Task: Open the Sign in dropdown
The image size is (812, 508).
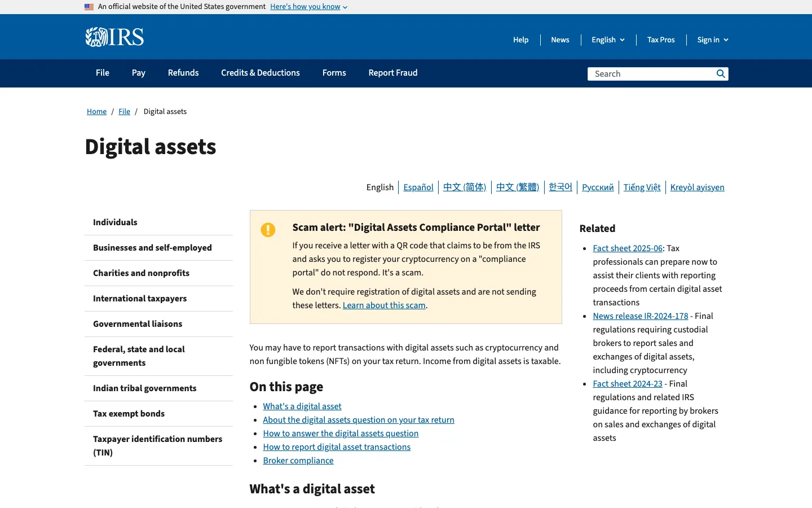Action: click(x=713, y=40)
